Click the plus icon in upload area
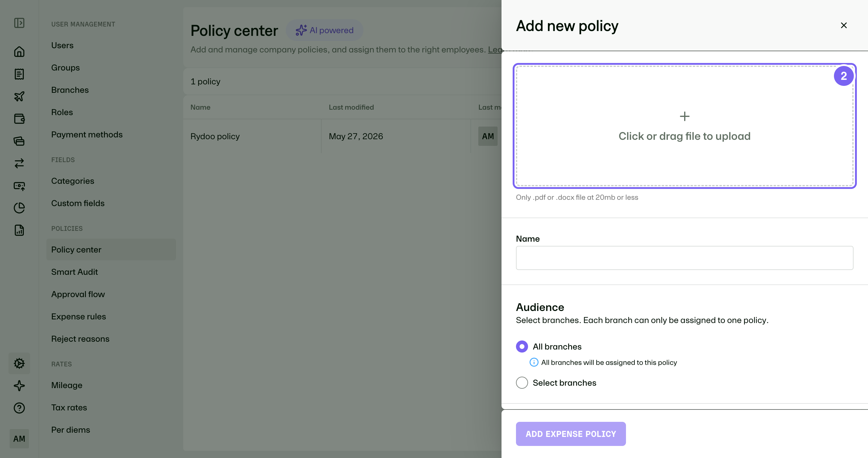This screenshot has width=868, height=458. (x=684, y=117)
